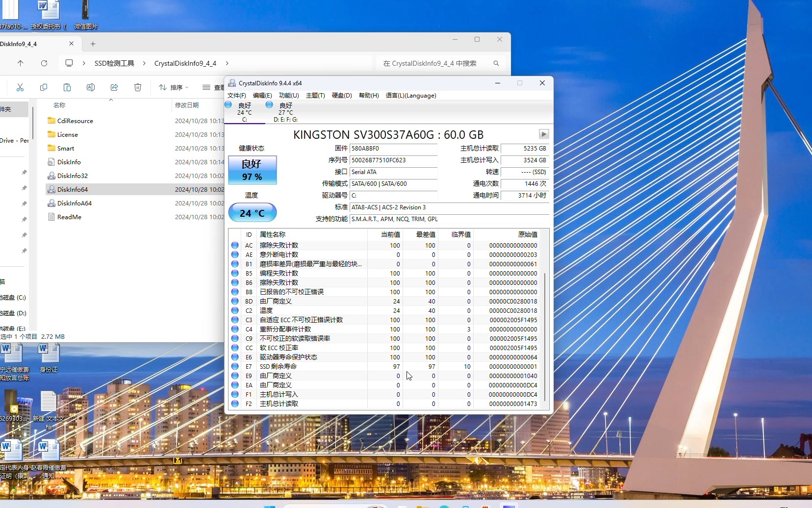Viewport: 812px width, 508px height.
Task: Click the status circle of the F2 row
Action: (235, 404)
